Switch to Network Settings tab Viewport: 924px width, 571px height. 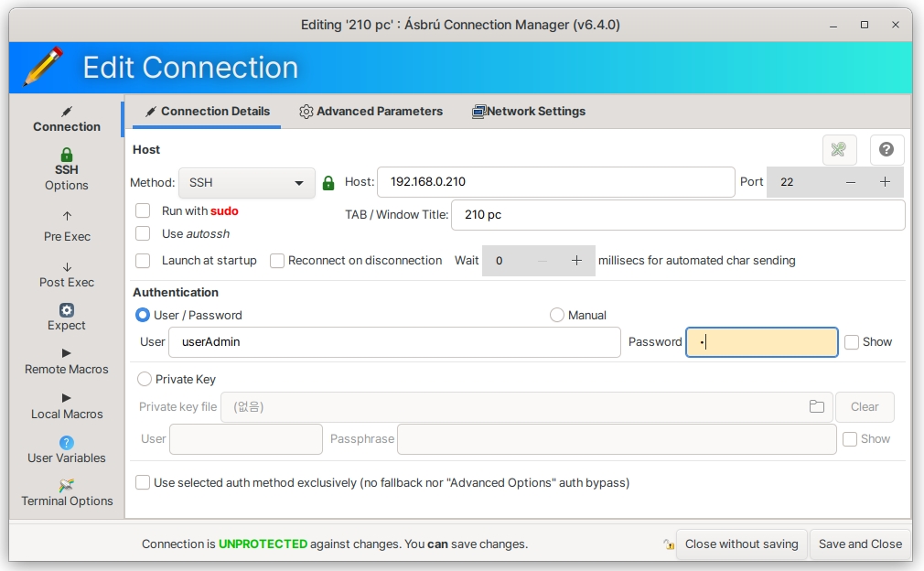point(529,112)
